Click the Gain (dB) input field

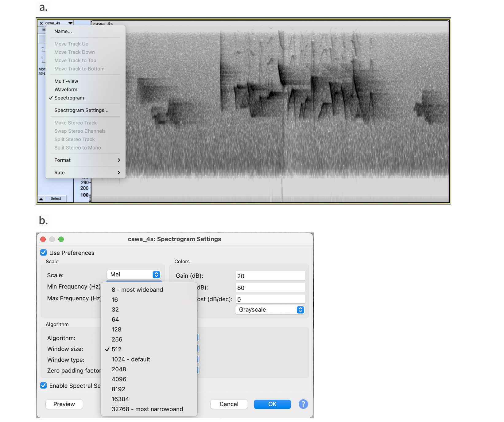pyautogui.click(x=270, y=276)
